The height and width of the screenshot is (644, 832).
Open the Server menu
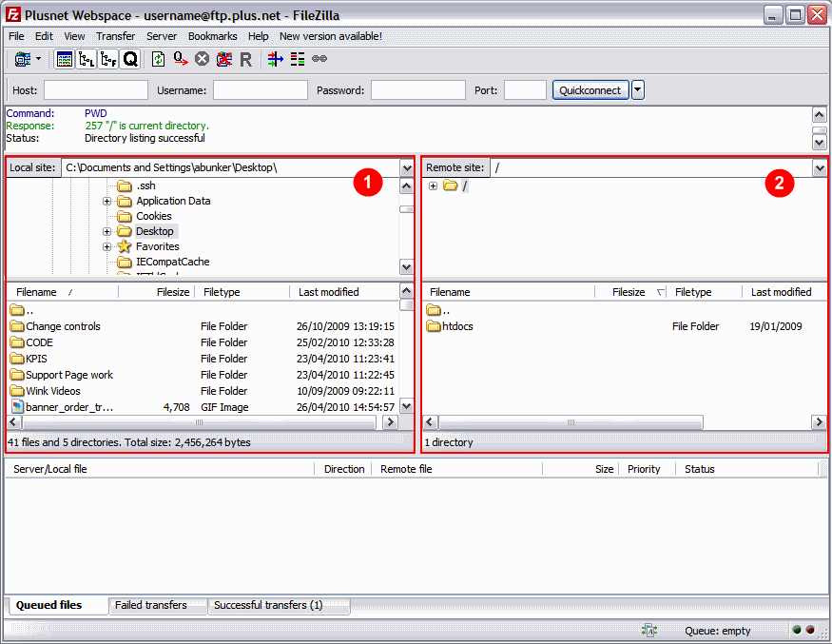(x=162, y=36)
